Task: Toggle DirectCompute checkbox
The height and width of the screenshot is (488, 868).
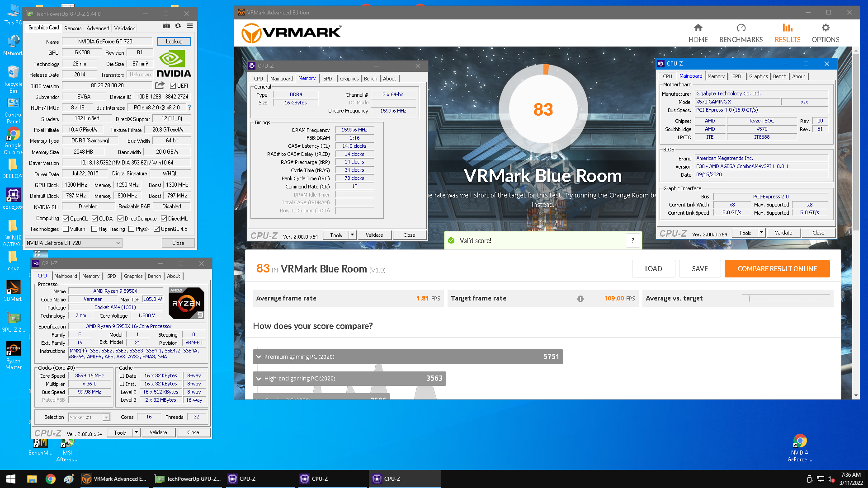Action: (x=121, y=219)
